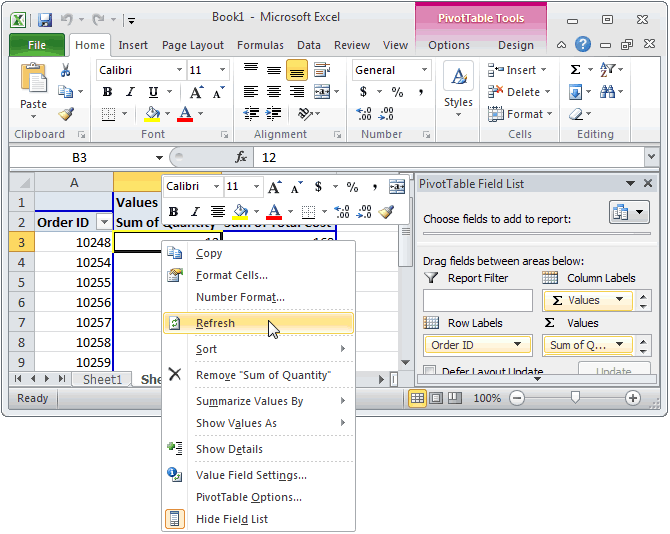Viewport: 670px width, 534px height.
Task: Open the General number format dropdown
Action: 424,70
